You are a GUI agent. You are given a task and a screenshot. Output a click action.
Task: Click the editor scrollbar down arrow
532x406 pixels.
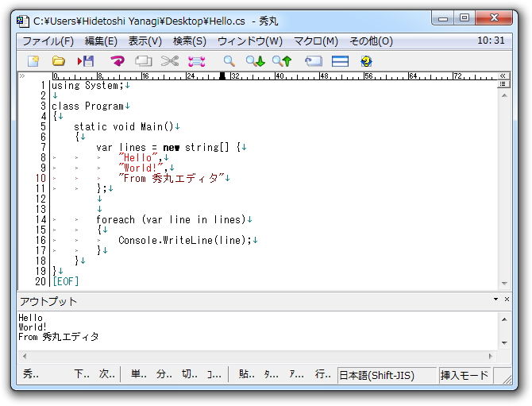click(504, 284)
